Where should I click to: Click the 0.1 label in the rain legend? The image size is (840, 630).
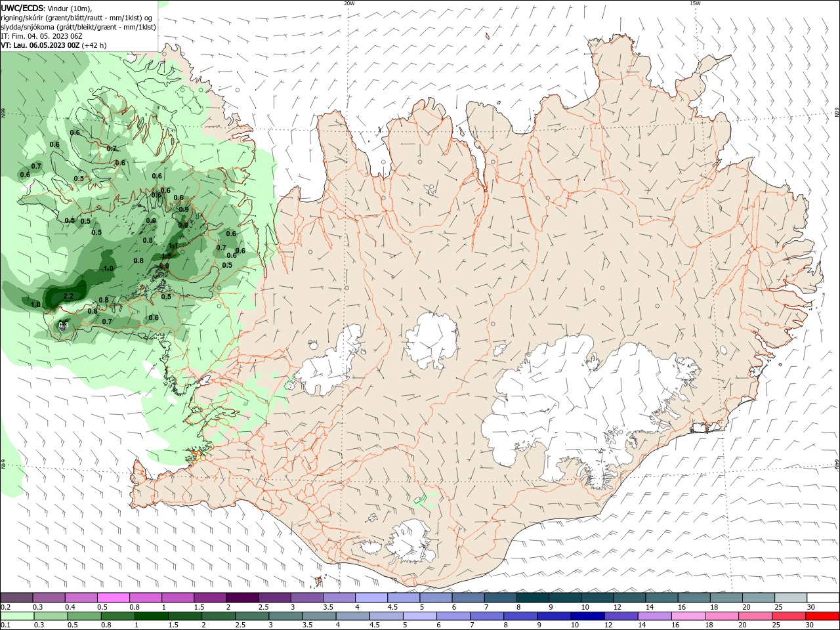[x=5, y=625]
